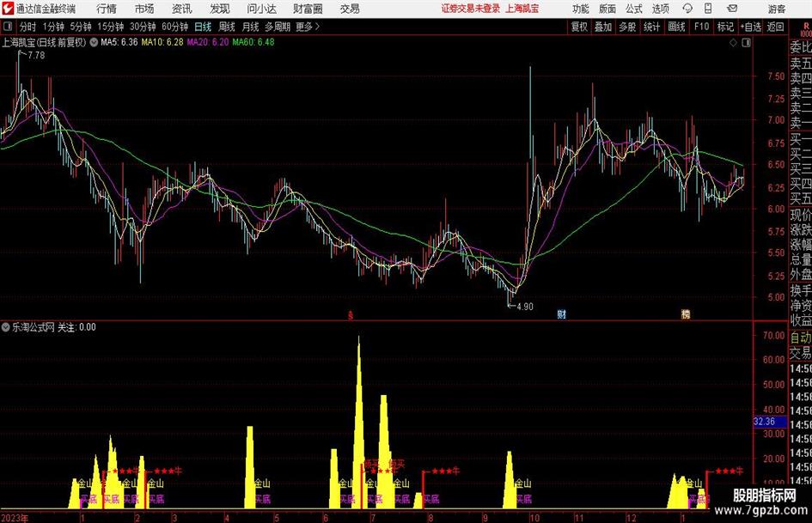The width and height of the screenshot is (812, 523).
Task: Click the 复权 toolbar button
Action: tap(579, 27)
